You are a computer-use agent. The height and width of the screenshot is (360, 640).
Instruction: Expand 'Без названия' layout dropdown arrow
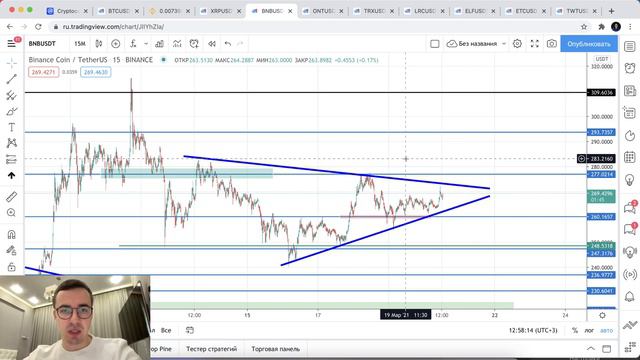point(504,44)
